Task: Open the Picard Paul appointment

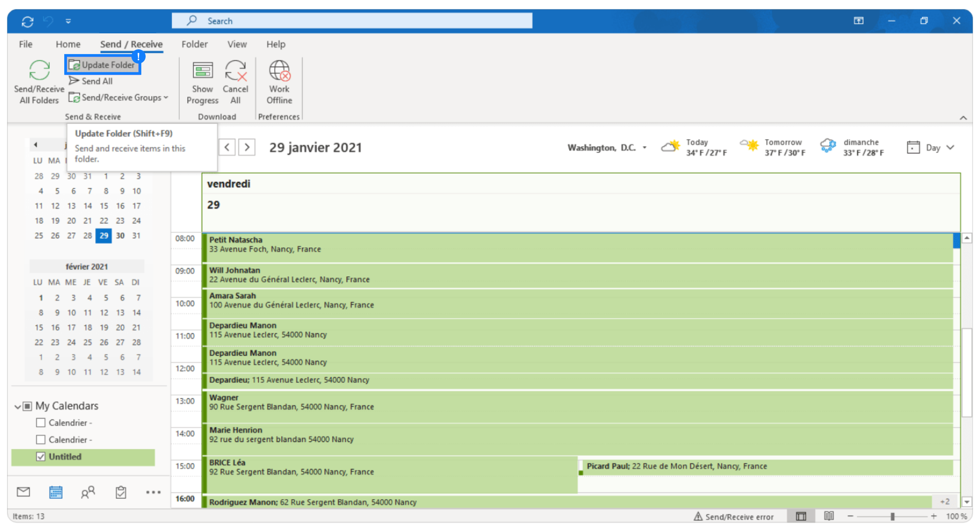Action: pos(766,467)
